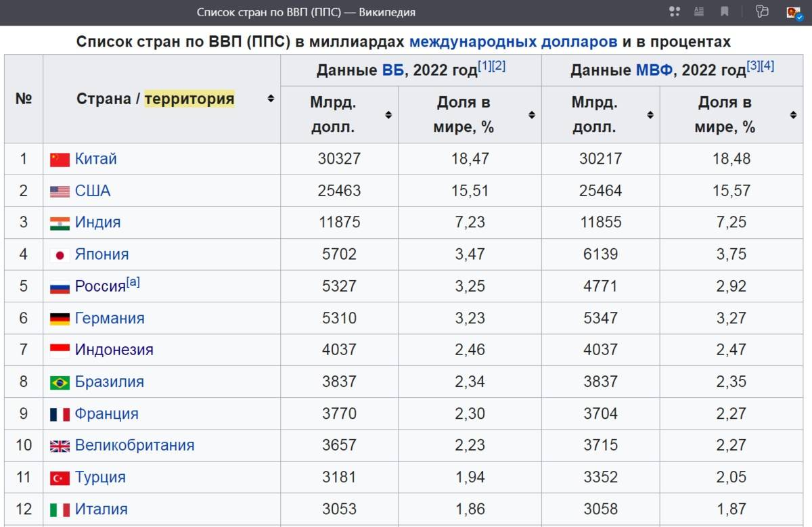Click footnote [a] next to Россия
Screen dimensions: 812x527
pos(133,283)
